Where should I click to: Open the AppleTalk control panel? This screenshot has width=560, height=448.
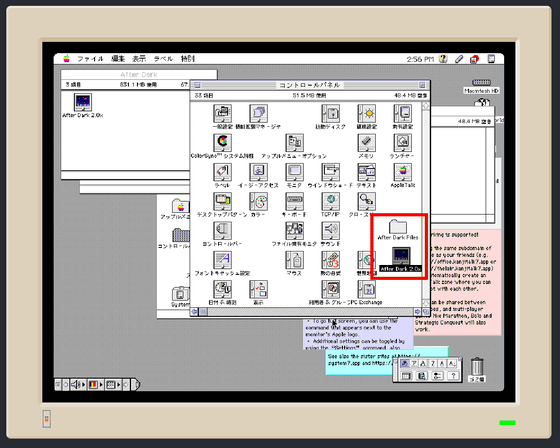402,172
